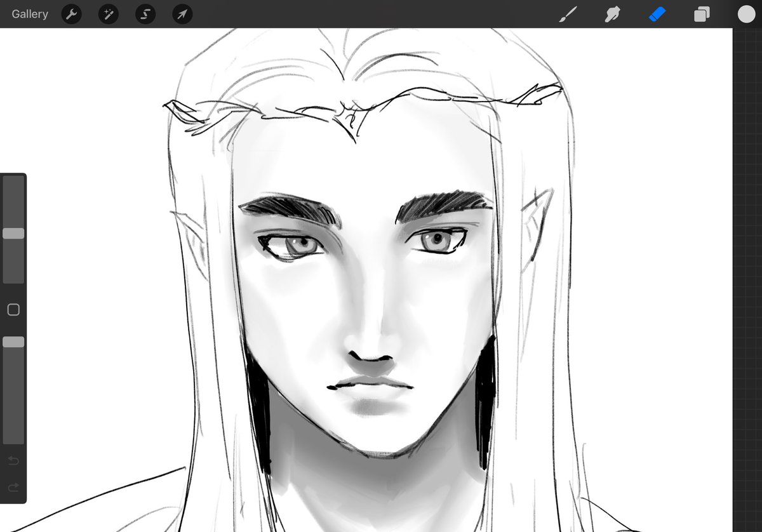
Task: Return to the Gallery
Action: [x=29, y=13]
